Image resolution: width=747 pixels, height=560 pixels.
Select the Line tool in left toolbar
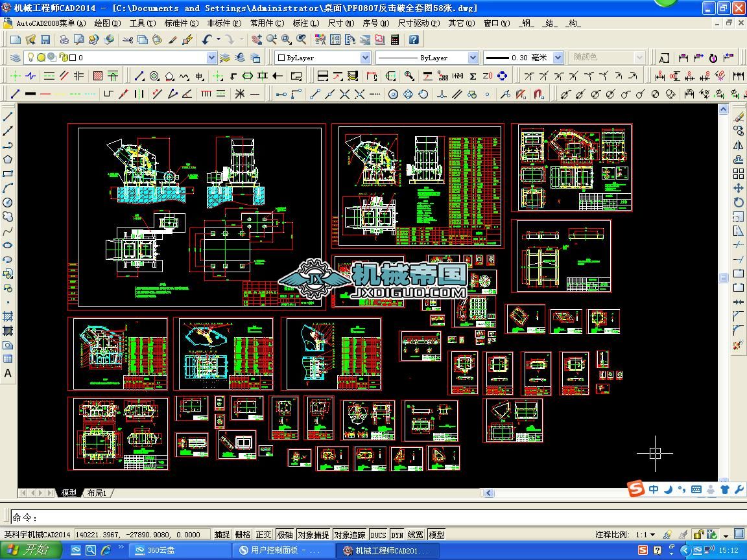tap(8, 117)
